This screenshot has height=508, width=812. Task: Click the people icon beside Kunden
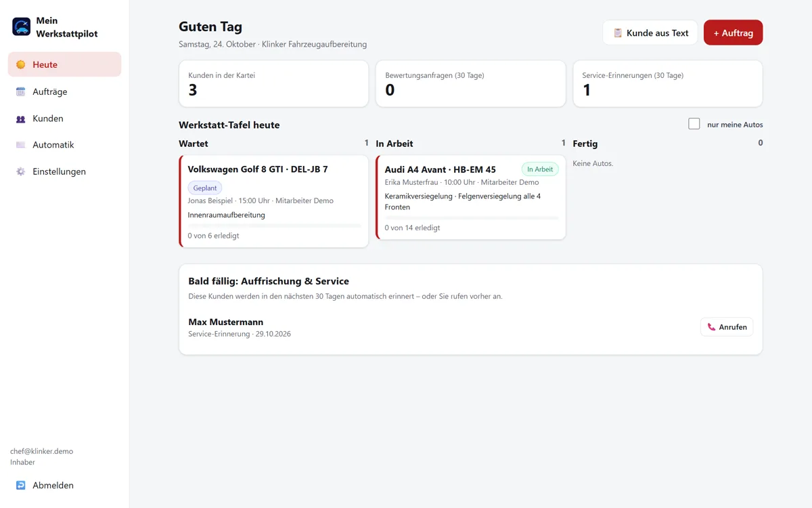coord(21,119)
